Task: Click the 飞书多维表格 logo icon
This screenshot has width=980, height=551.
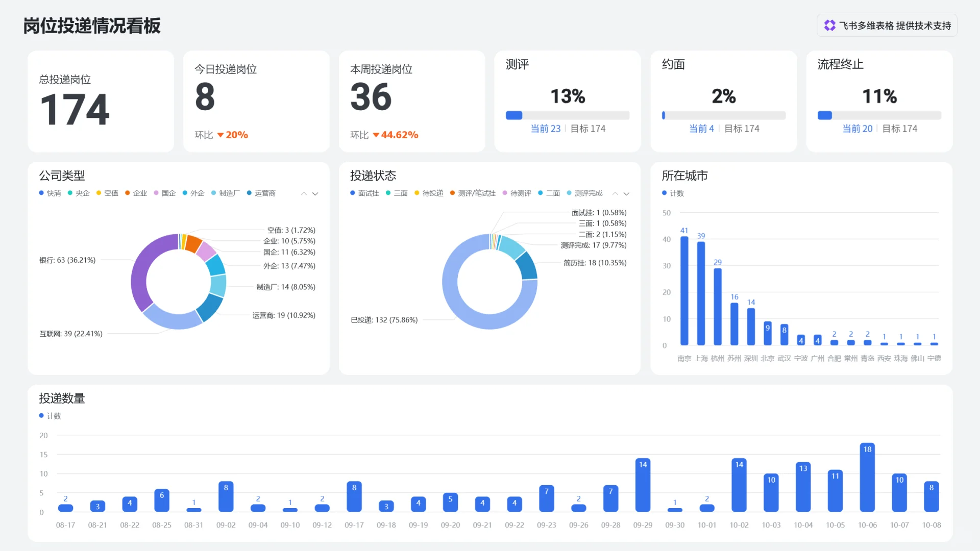Action: pos(829,26)
